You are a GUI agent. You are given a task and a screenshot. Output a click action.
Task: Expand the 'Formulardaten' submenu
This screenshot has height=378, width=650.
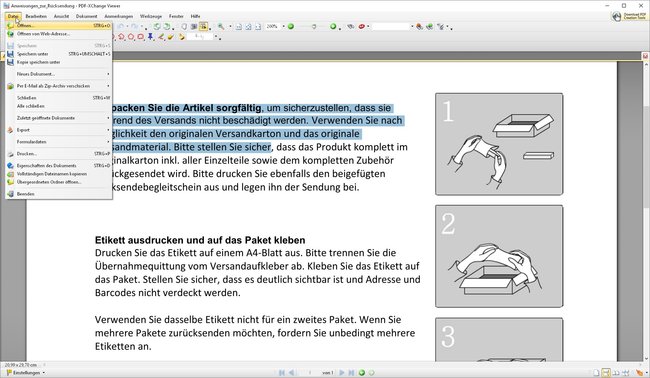click(x=58, y=142)
